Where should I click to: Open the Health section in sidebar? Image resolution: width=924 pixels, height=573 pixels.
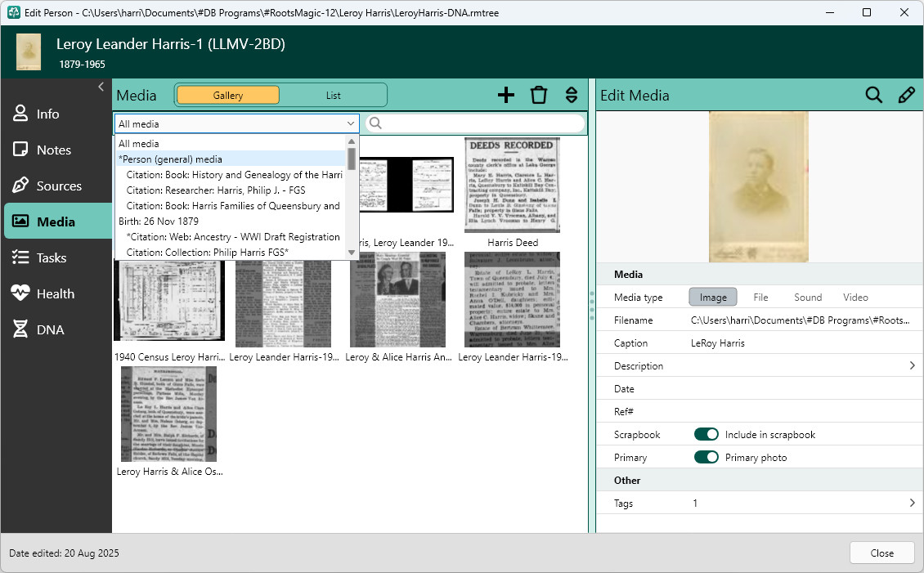(x=56, y=294)
